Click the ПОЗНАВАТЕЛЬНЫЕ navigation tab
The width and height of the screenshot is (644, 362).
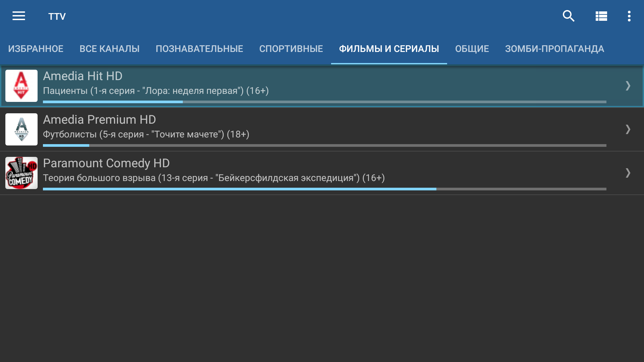tap(199, 49)
